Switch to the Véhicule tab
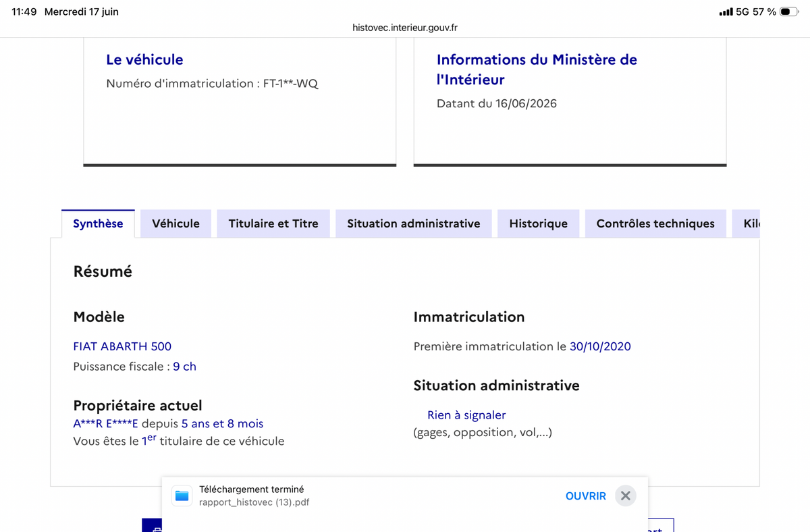The height and width of the screenshot is (532, 810). point(175,223)
